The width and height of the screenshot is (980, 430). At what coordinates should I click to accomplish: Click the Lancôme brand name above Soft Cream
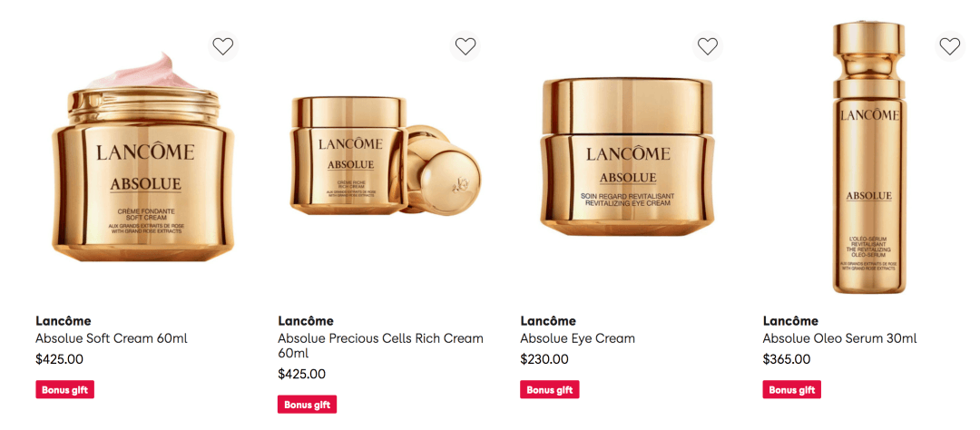click(x=64, y=321)
